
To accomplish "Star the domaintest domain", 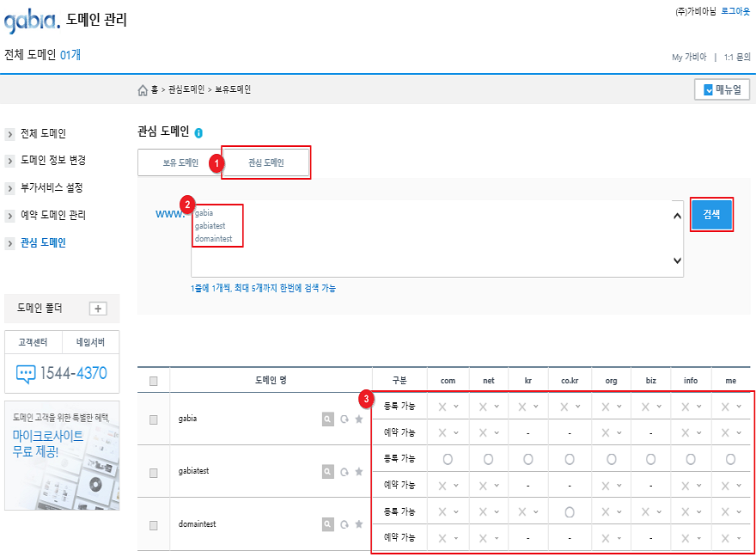I will 359,524.
